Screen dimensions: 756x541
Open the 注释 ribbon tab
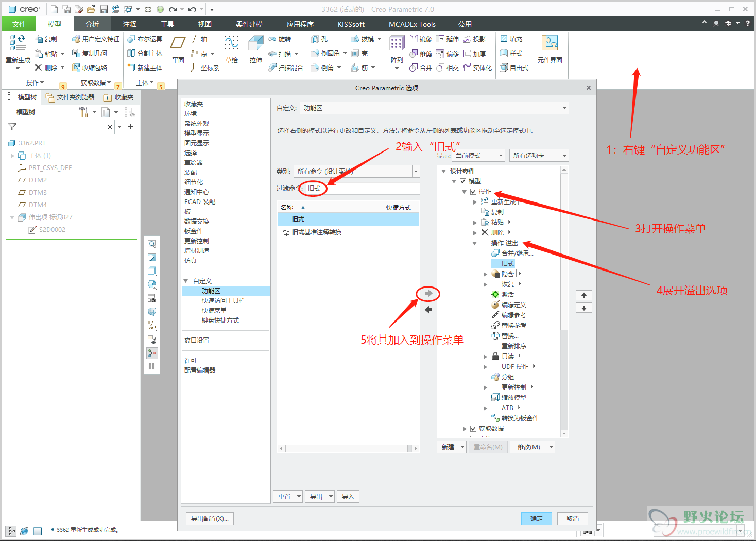[x=130, y=24]
